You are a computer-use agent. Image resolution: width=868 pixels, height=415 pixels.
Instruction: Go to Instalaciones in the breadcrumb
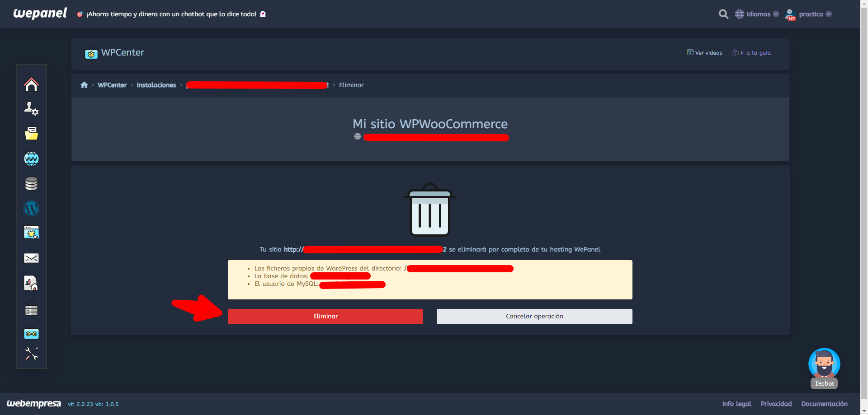coord(156,85)
